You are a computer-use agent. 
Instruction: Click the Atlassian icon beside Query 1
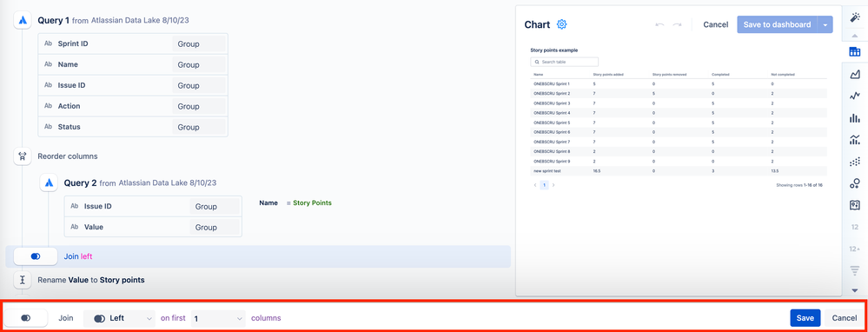click(23, 21)
